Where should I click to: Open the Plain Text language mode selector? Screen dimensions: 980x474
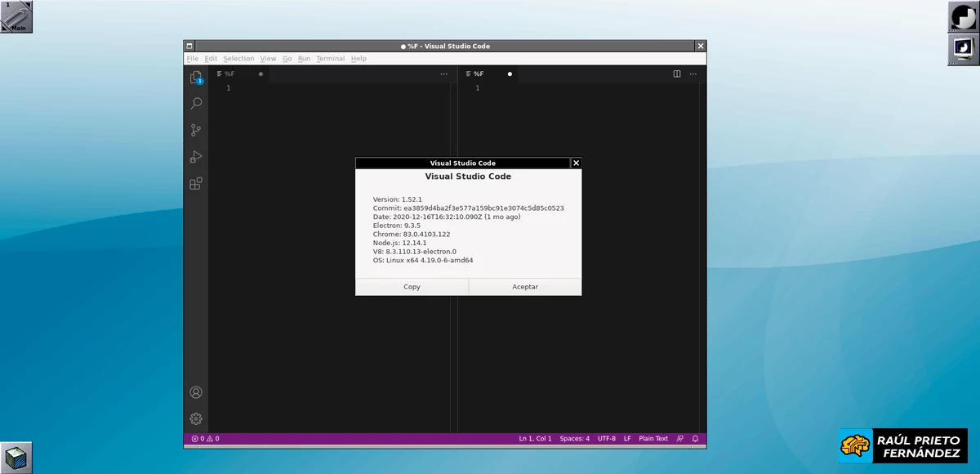pyautogui.click(x=653, y=438)
